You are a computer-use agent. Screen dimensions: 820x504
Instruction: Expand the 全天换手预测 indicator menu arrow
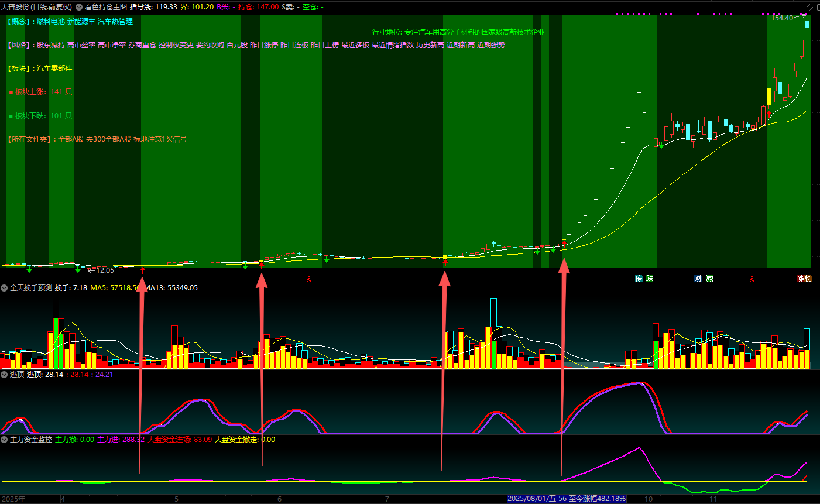(5, 288)
